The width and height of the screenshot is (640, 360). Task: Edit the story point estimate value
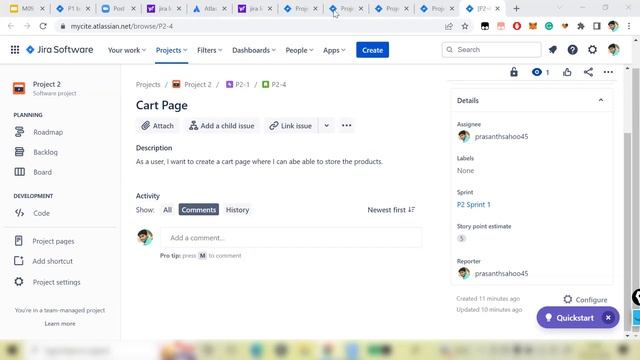461,238
